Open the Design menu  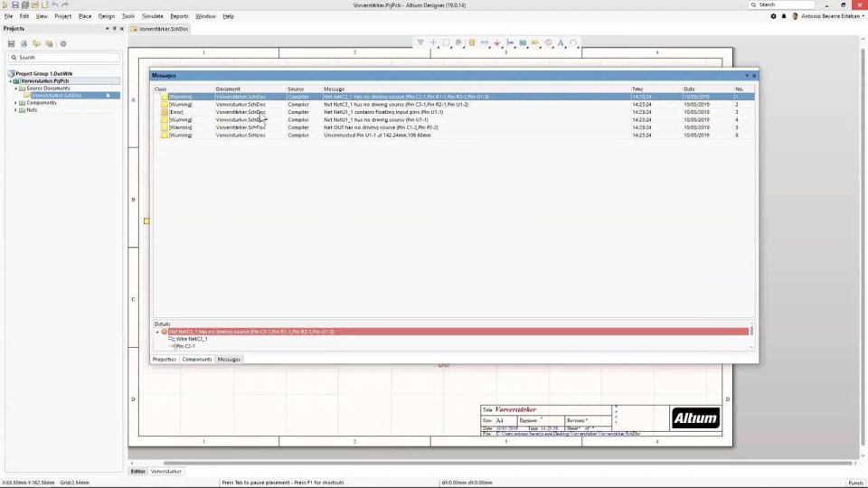coord(107,16)
